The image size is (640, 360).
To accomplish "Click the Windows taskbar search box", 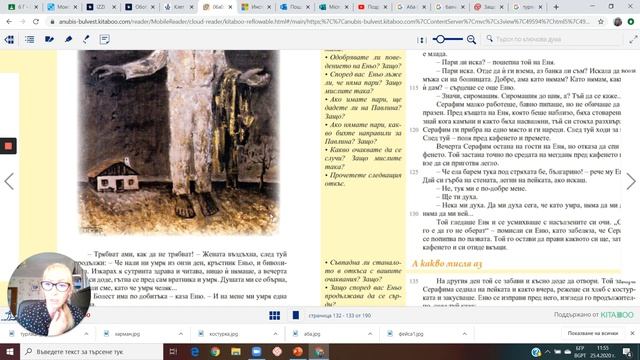I will click(91, 351).
